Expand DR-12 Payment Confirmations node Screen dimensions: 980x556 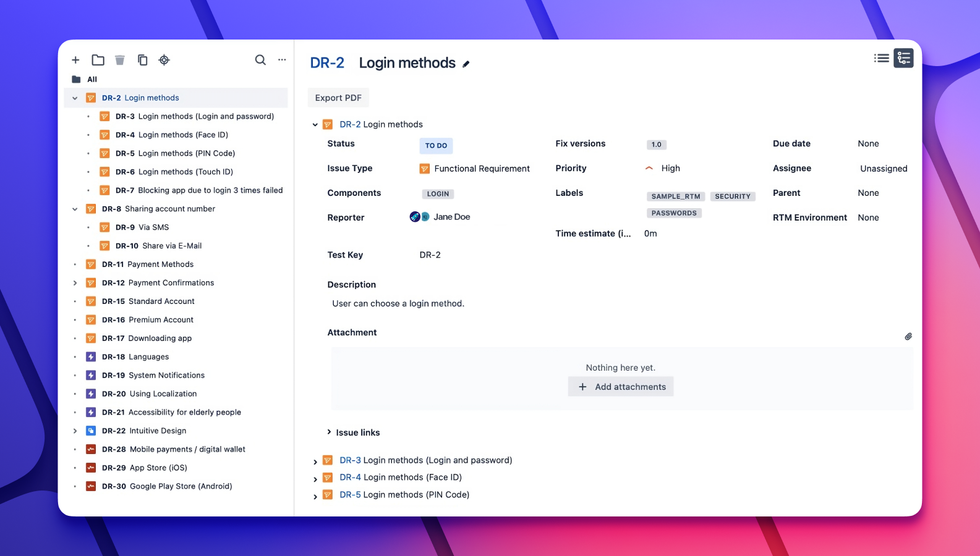click(x=75, y=283)
